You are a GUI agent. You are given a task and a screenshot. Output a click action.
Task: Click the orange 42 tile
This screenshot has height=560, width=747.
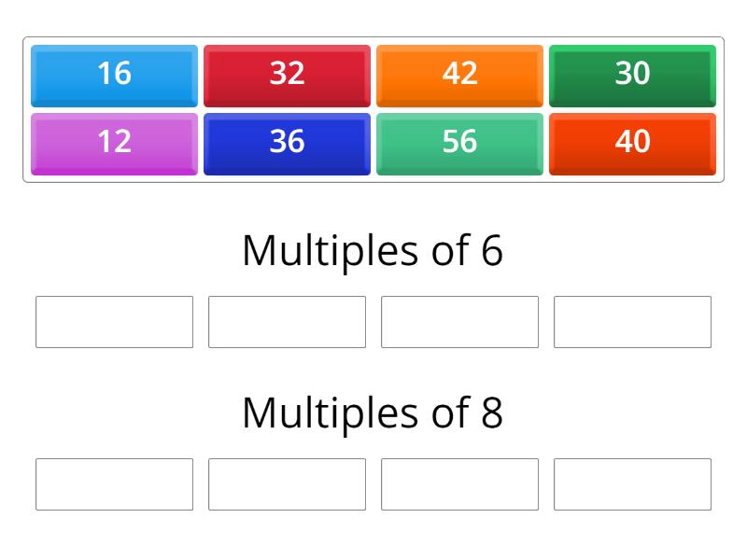pos(459,75)
